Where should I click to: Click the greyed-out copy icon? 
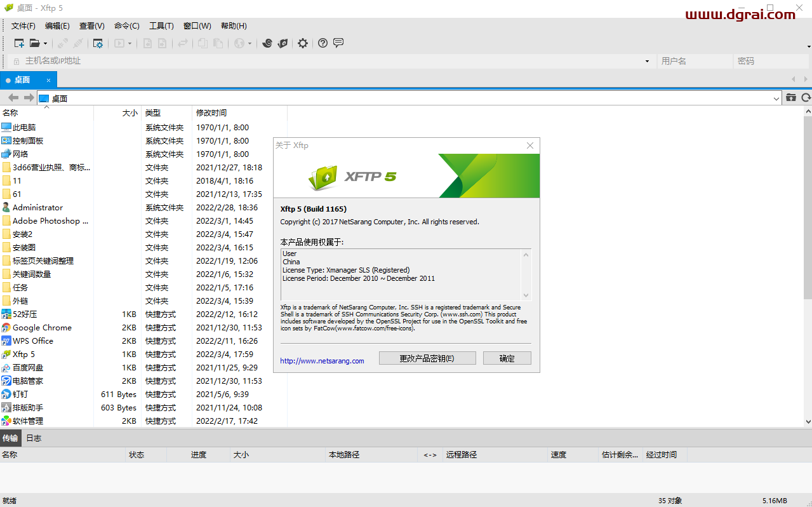[x=203, y=43]
